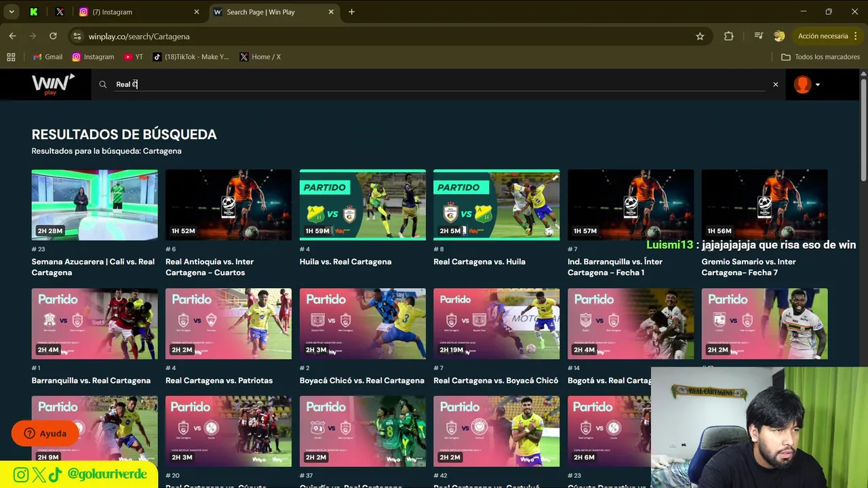Open the Instagram bookmark
This screenshot has height=488, width=868.
coord(93,57)
